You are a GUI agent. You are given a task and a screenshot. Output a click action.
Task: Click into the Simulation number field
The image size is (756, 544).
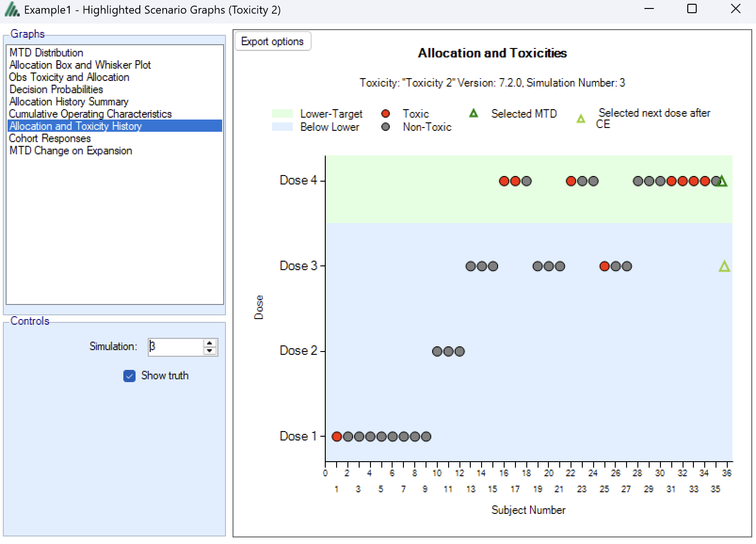pyautogui.click(x=174, y=347)
